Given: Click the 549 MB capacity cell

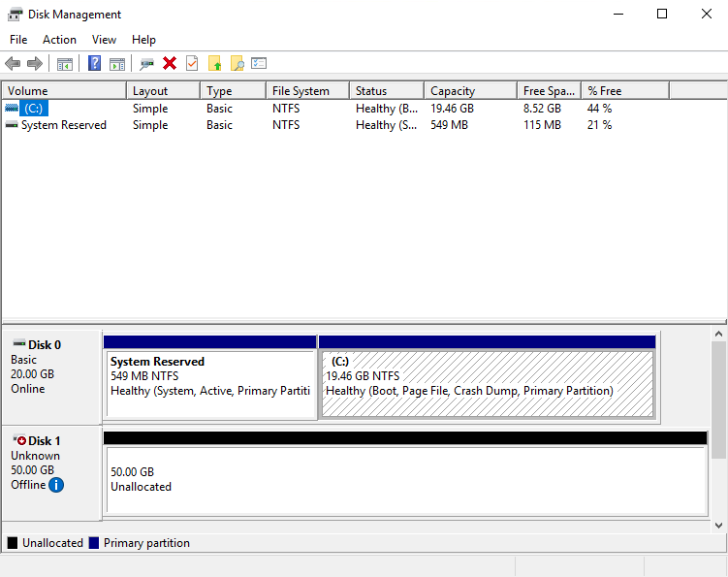Looking at the screenshot, I should tap(449, 125).
